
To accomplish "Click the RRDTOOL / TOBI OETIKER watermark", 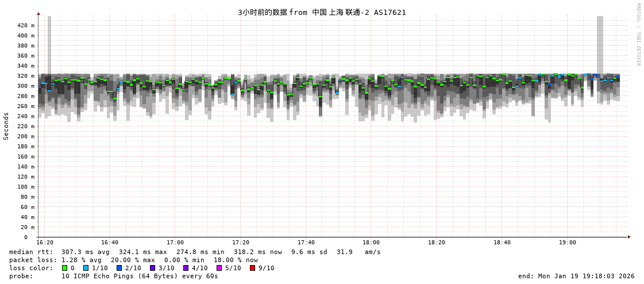I will click(x=638, y=34).
